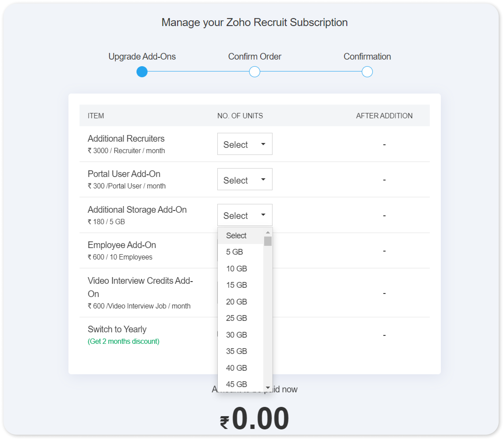The image size is (504, 440).
Task: Pick the 15 GB storage option
Action: tap(236, 285)
